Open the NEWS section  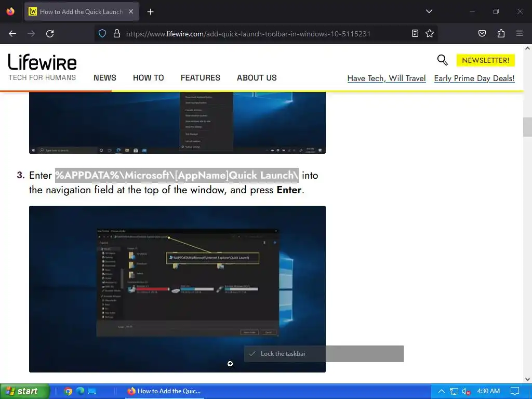pyautogui.click(x=105, y=78)
